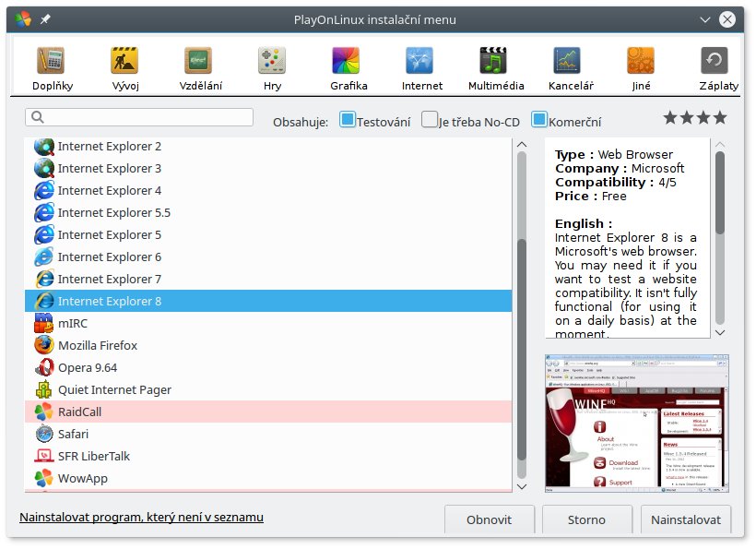Click the Opera 9.64 icon
Viewport: 756px width, 549px height.
[x=44, y=367]
